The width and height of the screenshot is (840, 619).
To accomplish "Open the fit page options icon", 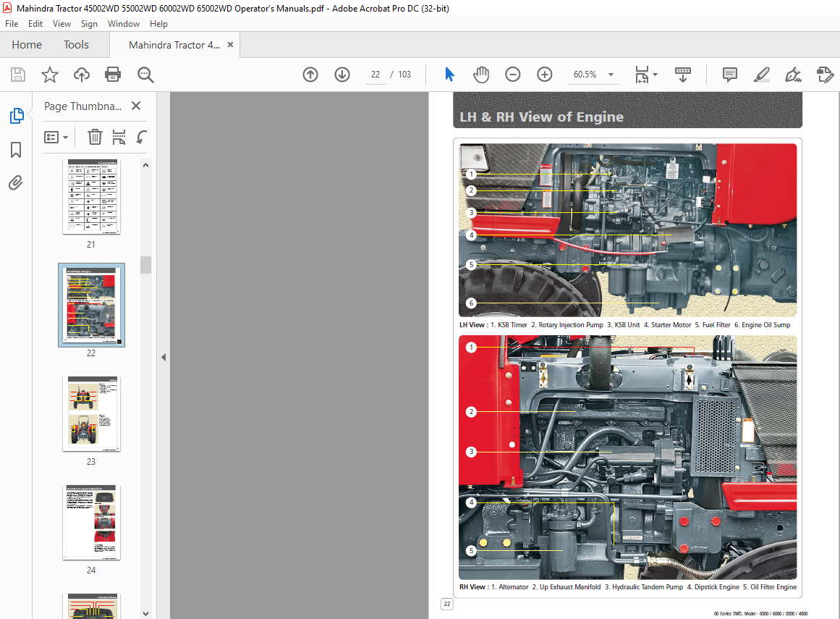I will pos(642,75).
